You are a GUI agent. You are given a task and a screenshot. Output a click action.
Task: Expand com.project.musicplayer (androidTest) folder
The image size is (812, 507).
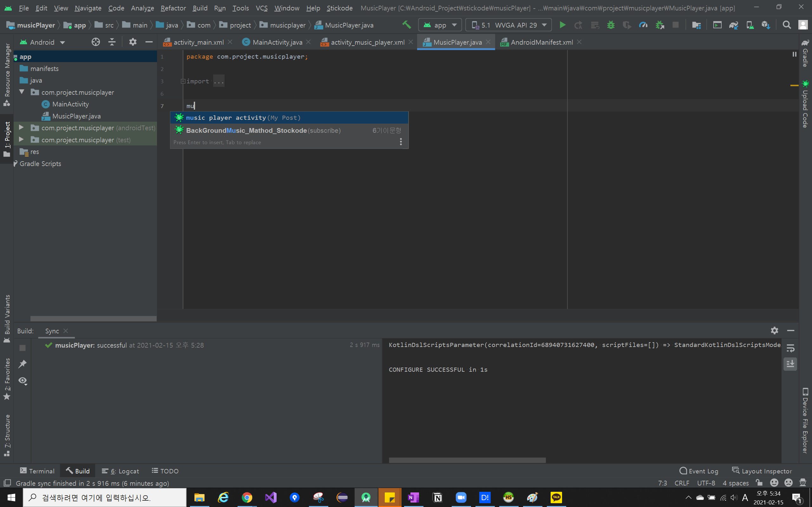21,128
